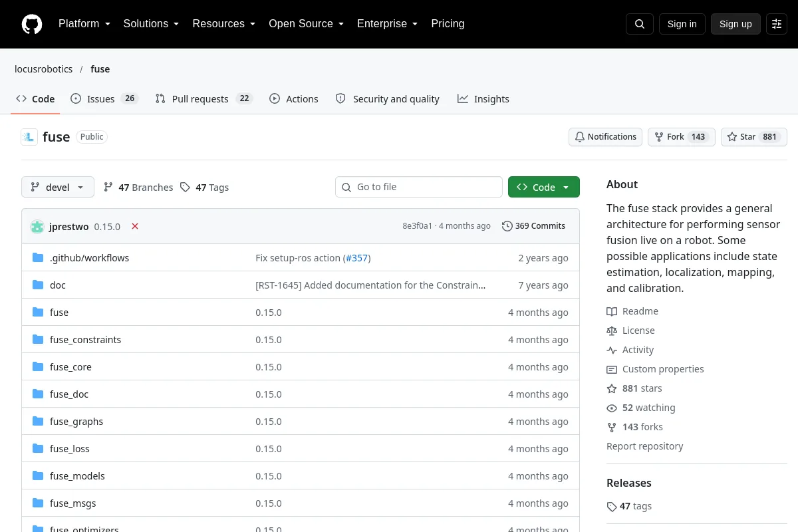Screen dimensions: 798x532
Task: Open jprestwo author link
Action: pyautogui.click(x=69, y=227)
